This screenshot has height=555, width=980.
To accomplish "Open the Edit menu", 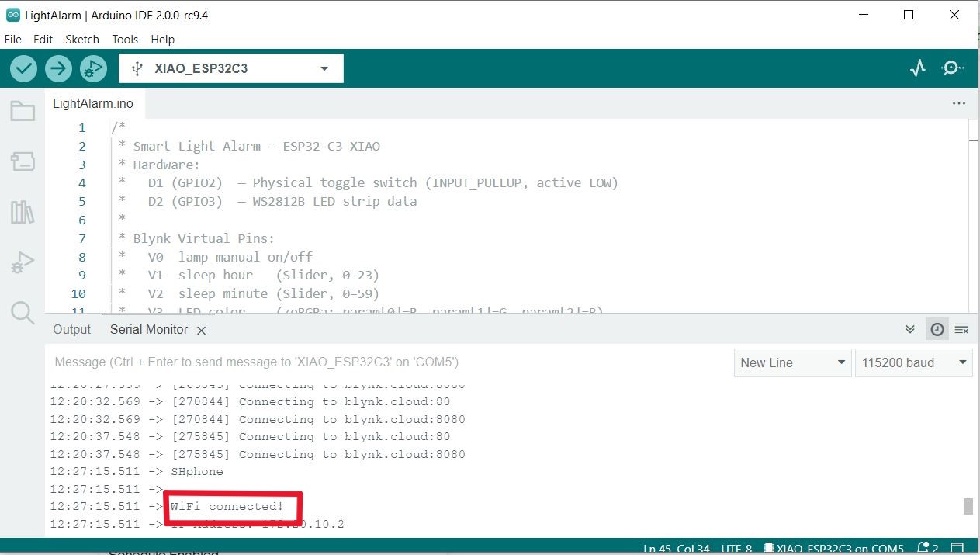I will pos(43,39).
